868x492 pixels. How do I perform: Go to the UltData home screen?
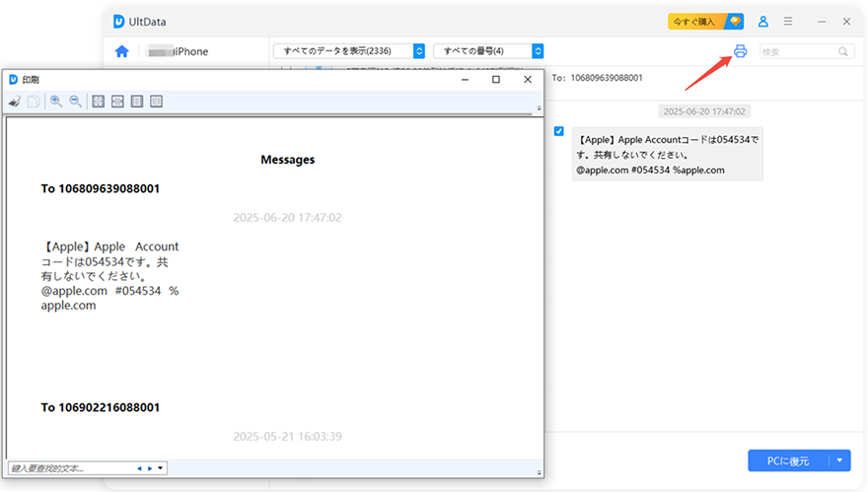tap(121, 51)
